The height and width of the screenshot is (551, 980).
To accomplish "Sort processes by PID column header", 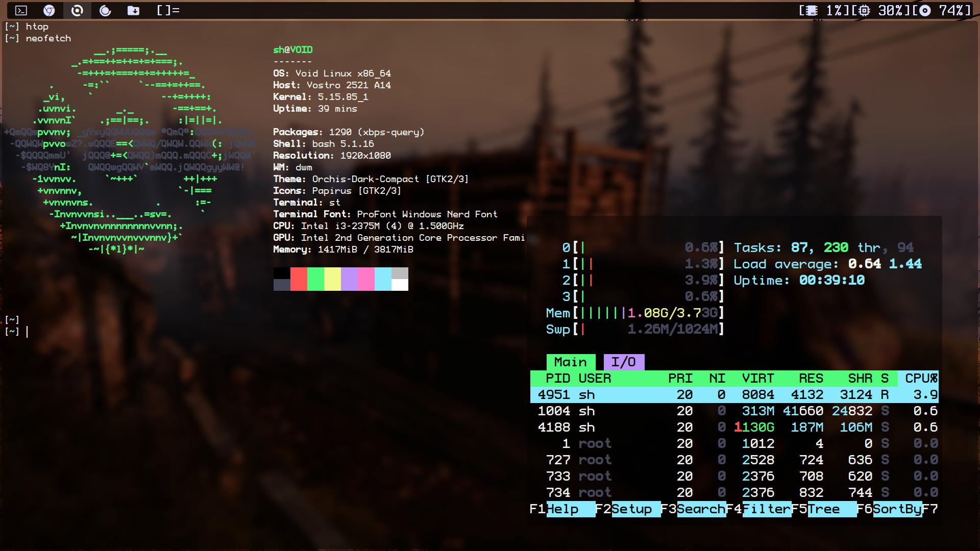I will [557, 378].
